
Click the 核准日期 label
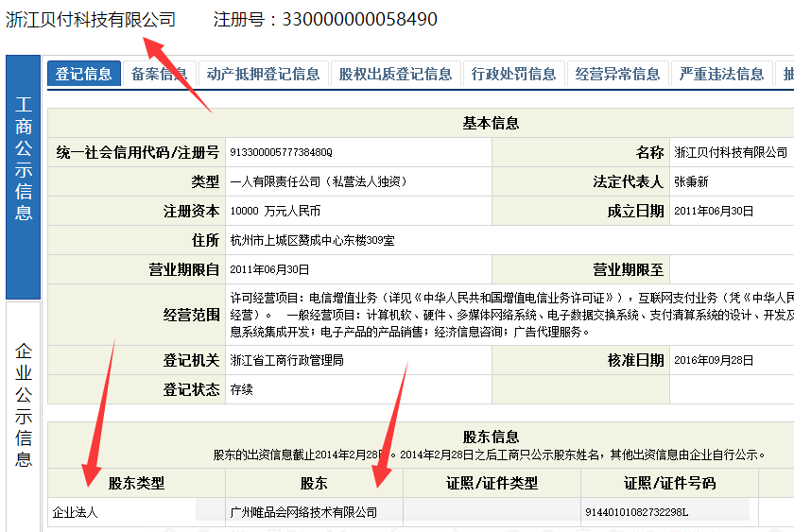(x=635, y=360)
